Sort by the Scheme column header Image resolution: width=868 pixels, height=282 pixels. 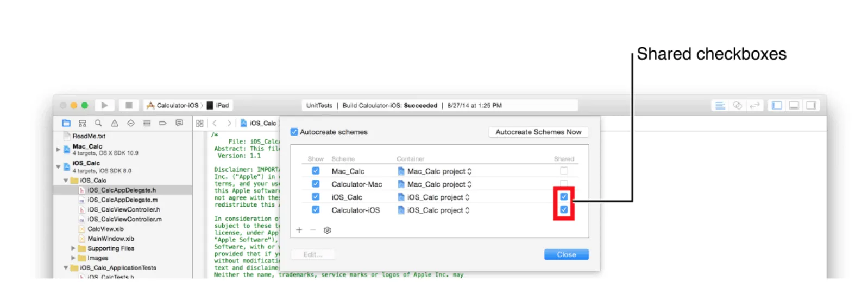(343, 159)
